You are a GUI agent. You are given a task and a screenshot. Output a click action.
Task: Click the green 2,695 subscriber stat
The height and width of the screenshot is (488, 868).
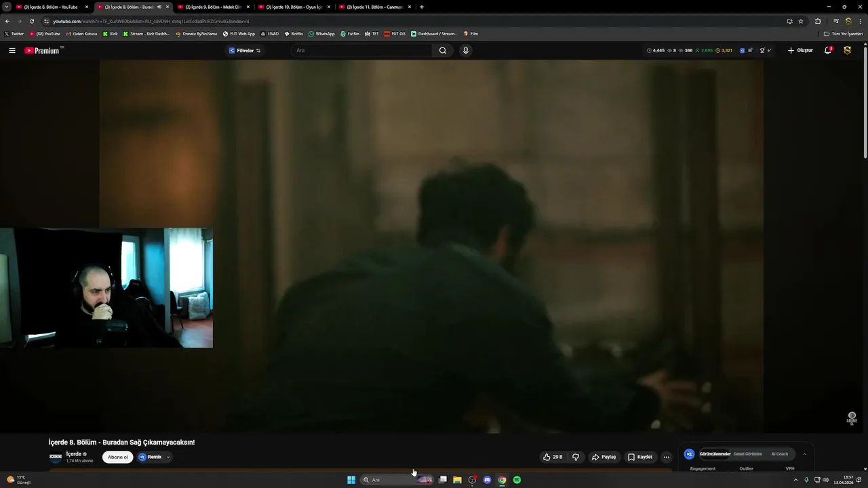[x=704, y=51]
